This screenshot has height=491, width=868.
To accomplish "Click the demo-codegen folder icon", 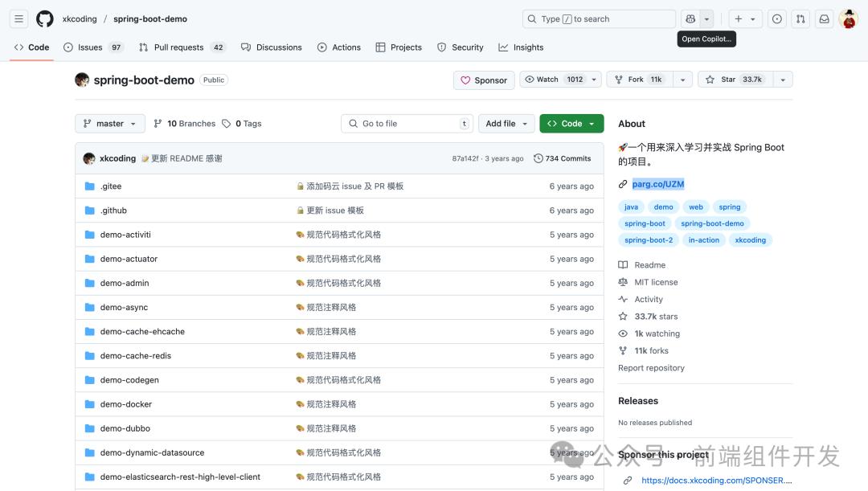I will click(x=90, y=380).
